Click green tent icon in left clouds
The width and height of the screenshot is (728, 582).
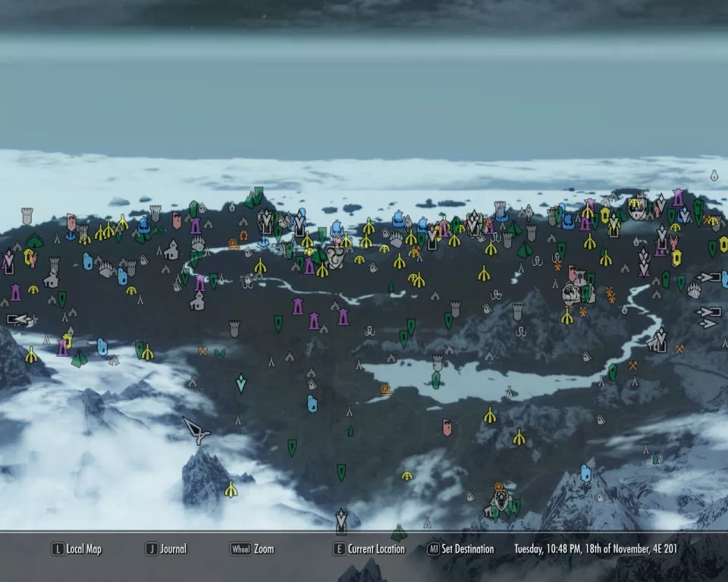tap(80, 358)
